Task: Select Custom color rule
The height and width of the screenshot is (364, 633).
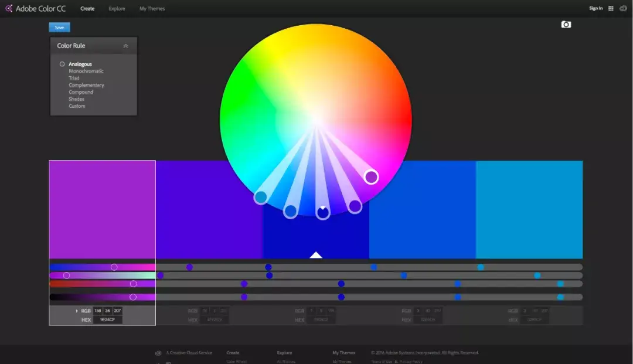Action: coord(77,106)
